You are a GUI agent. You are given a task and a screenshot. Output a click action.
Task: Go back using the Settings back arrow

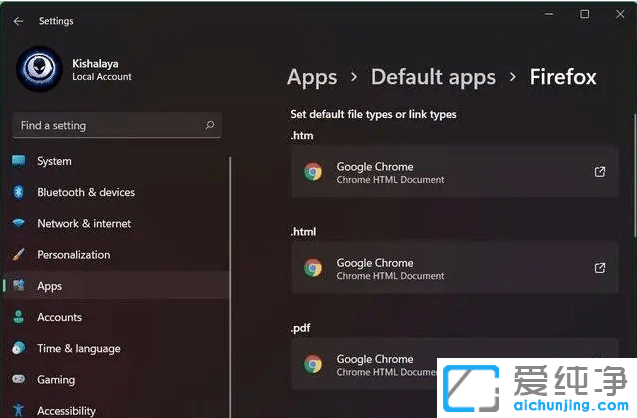point(18,21)
